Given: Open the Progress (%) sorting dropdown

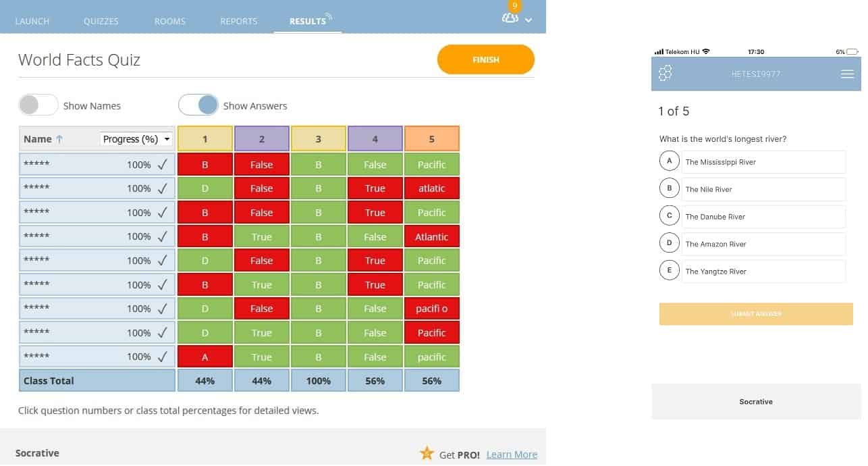Looking at the screenshot, I should tap(136, 138).
